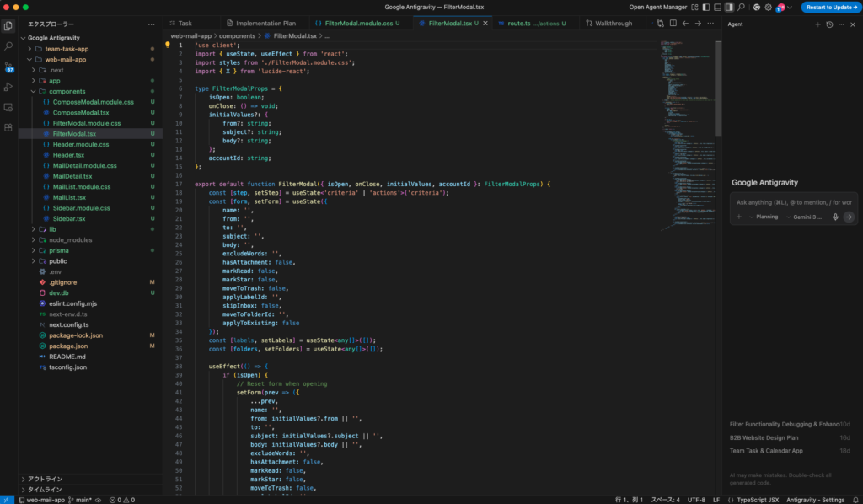This screenshot has width=863, height=504.
Task: Collapse the components folder
Action: (x=66, y=91)
